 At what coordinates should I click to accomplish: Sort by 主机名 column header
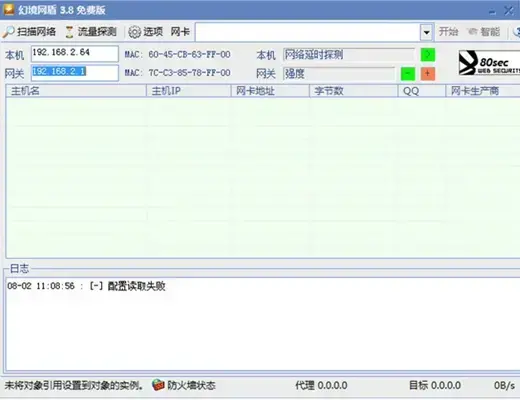(76, 91)
